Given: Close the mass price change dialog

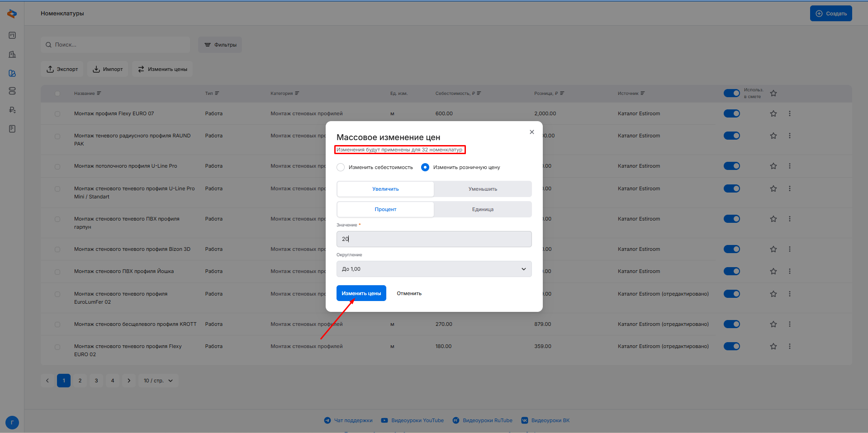Looking at the screenshot, I should 531,132.
